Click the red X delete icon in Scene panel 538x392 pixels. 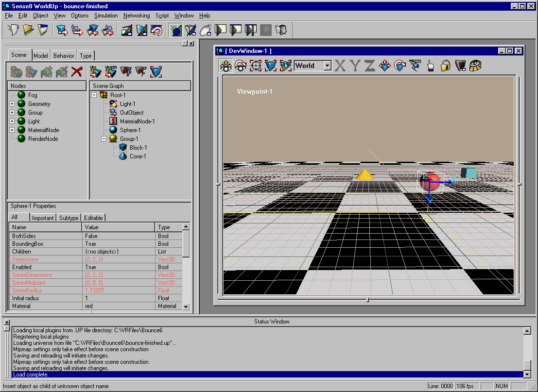pos(77,72)
